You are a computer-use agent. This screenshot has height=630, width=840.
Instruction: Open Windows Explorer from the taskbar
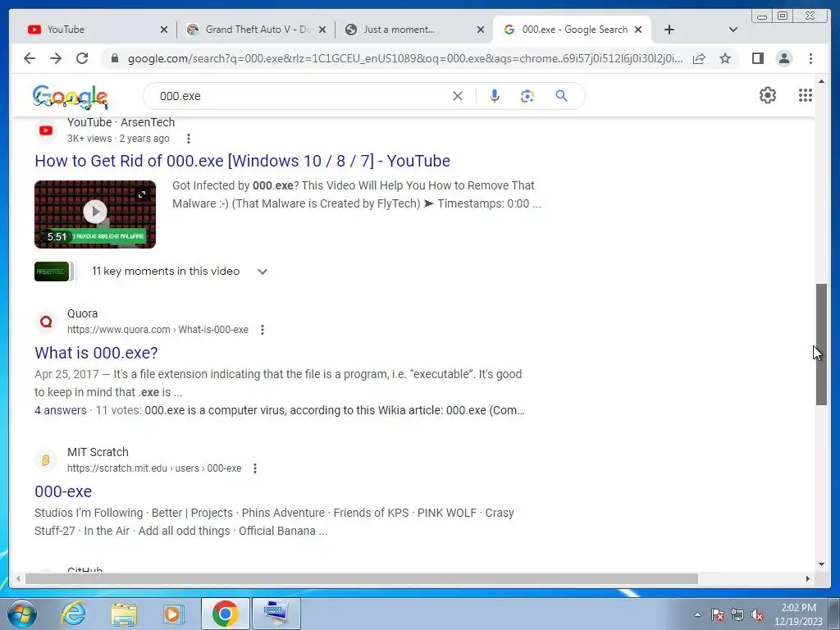[124, 614]
